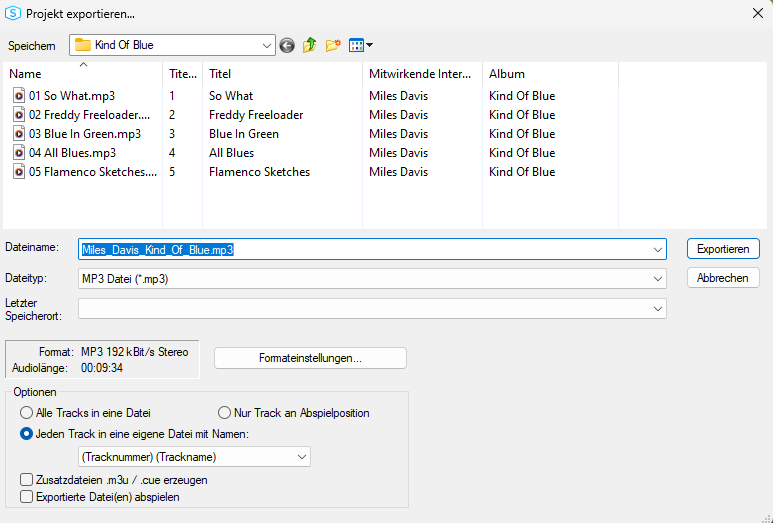Open the Dateityp MP3 Datei dropdown
773x523 pixels.
[658, 279]
